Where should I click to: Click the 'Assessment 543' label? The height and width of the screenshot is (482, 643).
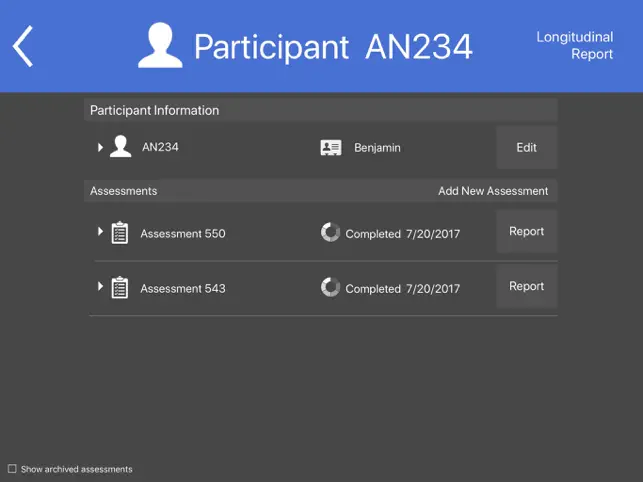pos(183,288)
